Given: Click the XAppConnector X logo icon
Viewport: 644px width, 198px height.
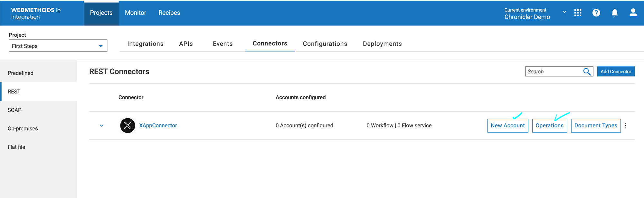Looking at the screenshot, I should 128,125.
